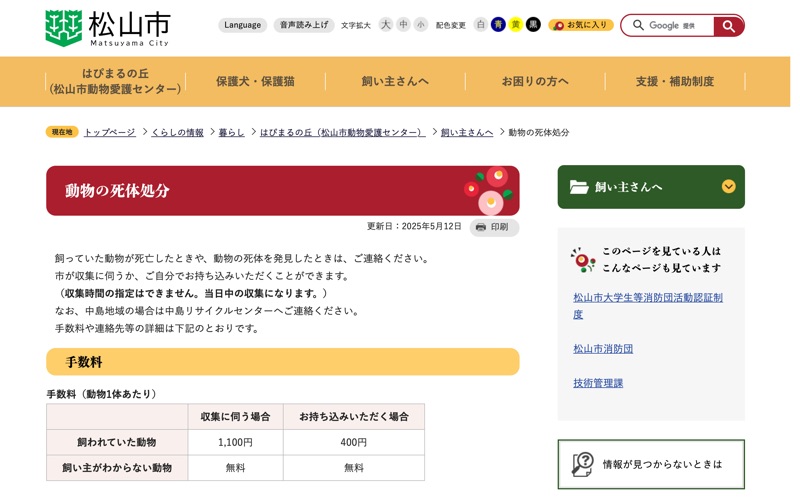Set text size to 中 (medium)
800x500 pixels.
[x=403, y=24]
